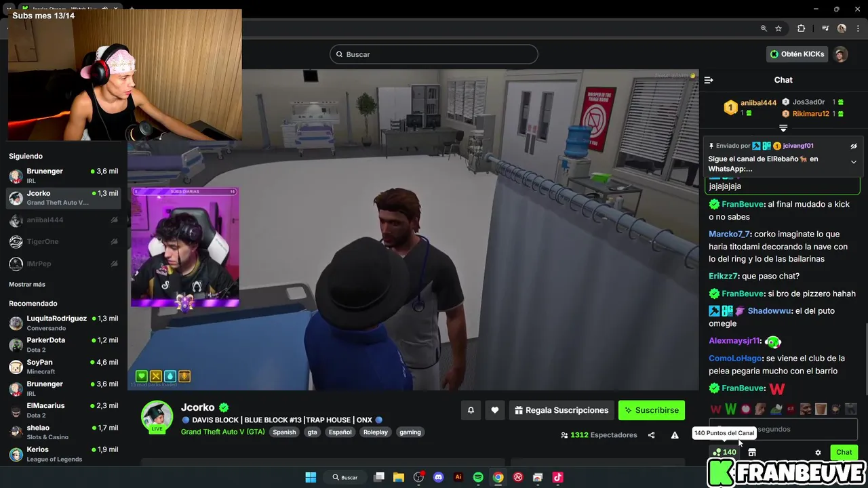This screenshot has height=488, width=868.
Task: Click Jcorko's live avatar below the video
Action: (157, 416)
